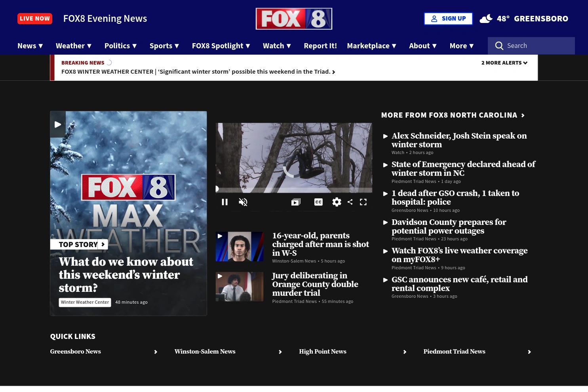The height and width of the screenshot is (392, 588).
Task: Click play triangle beside GSC announces new café
Action: (386, 280)
